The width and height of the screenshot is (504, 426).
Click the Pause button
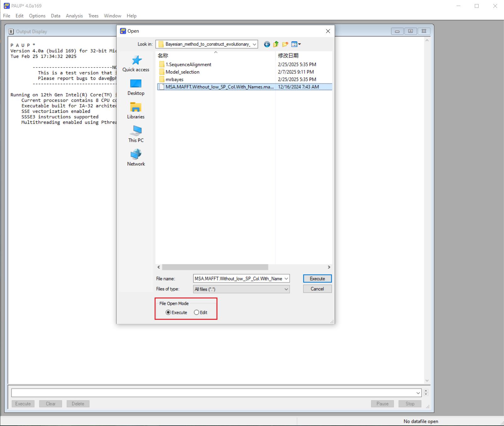point(382,404)
